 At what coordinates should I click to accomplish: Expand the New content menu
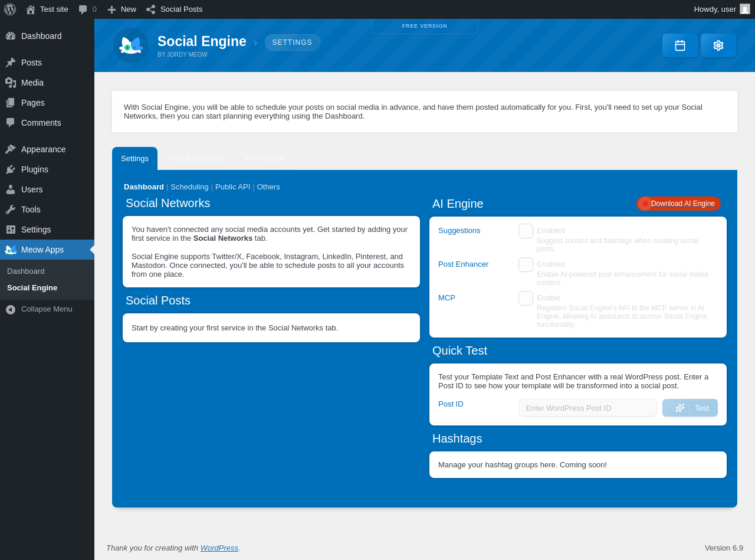coord(122,9)
